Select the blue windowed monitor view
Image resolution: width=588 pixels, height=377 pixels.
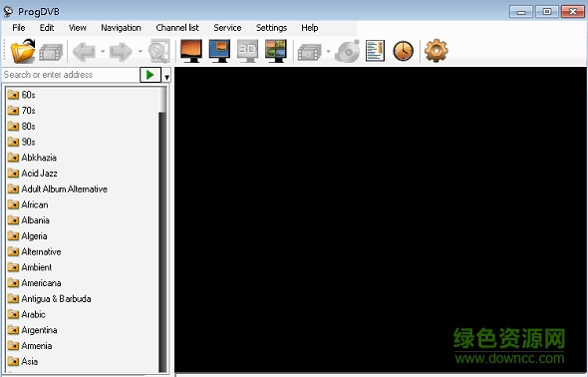point(219,51)
